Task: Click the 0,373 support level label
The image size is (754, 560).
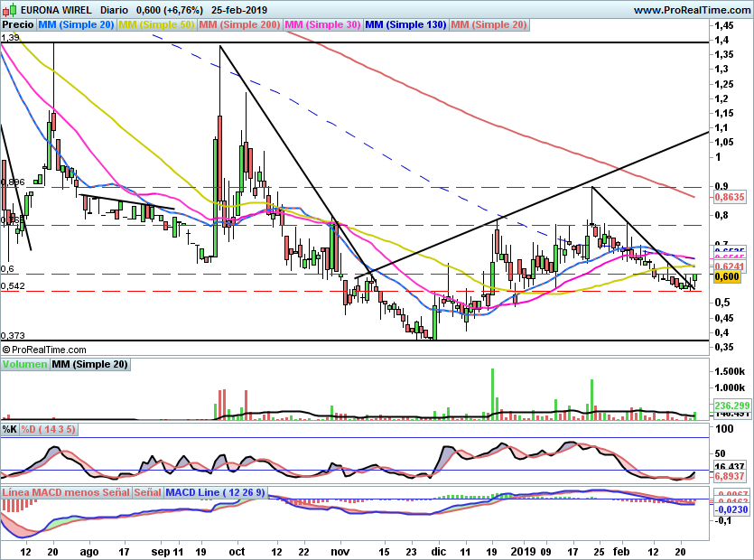Action: pos(13,335)
